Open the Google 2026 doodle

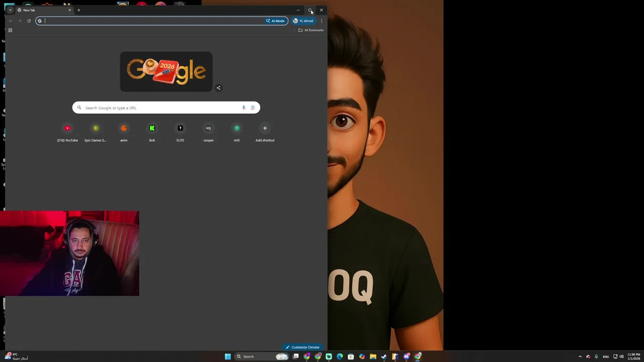166,71
